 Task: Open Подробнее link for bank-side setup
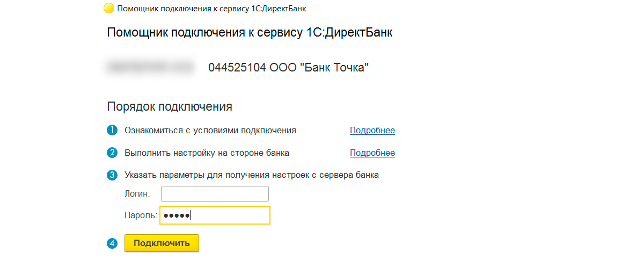tap(372, 153)
